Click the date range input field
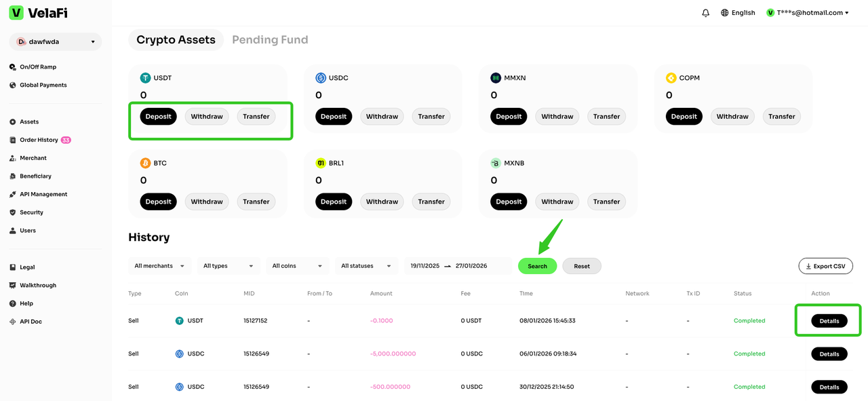This screenshot has height=401, width=868. [x=458, y=266]
